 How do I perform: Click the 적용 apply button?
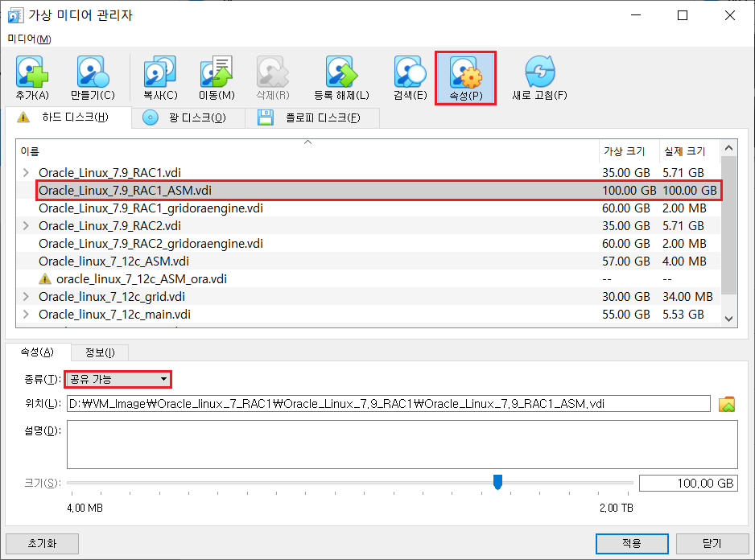[x=632, y=544]
